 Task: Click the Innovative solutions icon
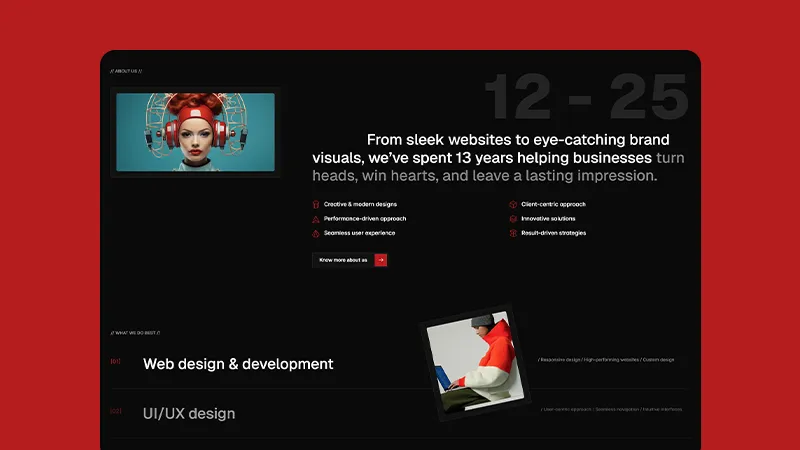(513, 219)
